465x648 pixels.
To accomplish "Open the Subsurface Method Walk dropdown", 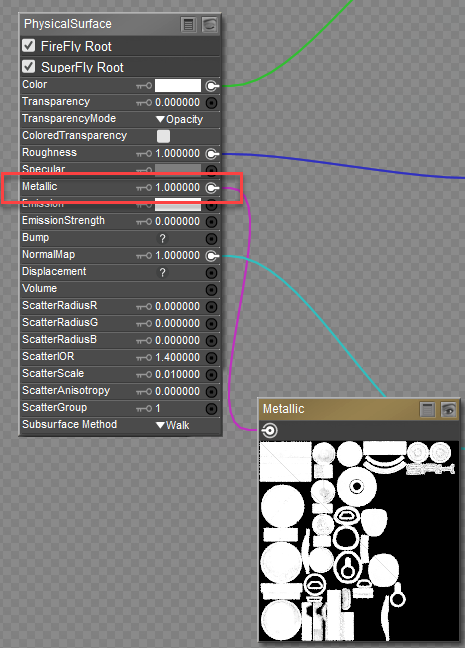I will point(172,425).
